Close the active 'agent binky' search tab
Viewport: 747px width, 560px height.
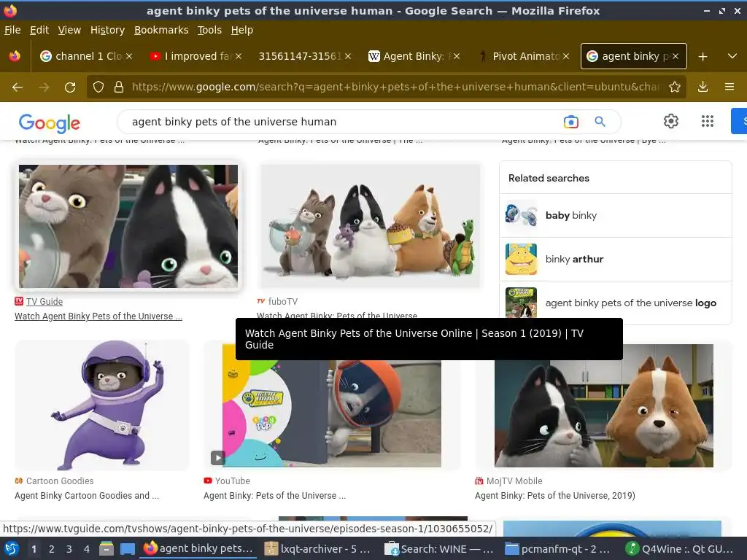675,56
